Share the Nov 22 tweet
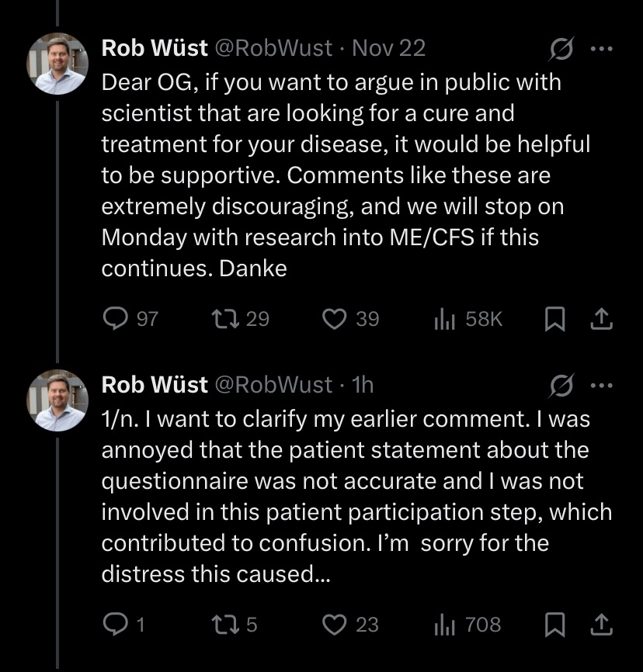The height and width of the screenshot is (672, 643). pos(601,319)
